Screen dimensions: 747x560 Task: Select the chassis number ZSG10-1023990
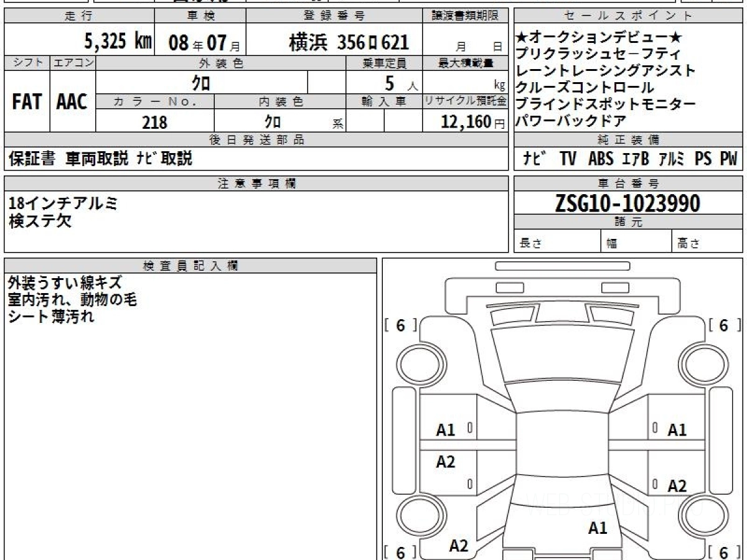(627, 203)
